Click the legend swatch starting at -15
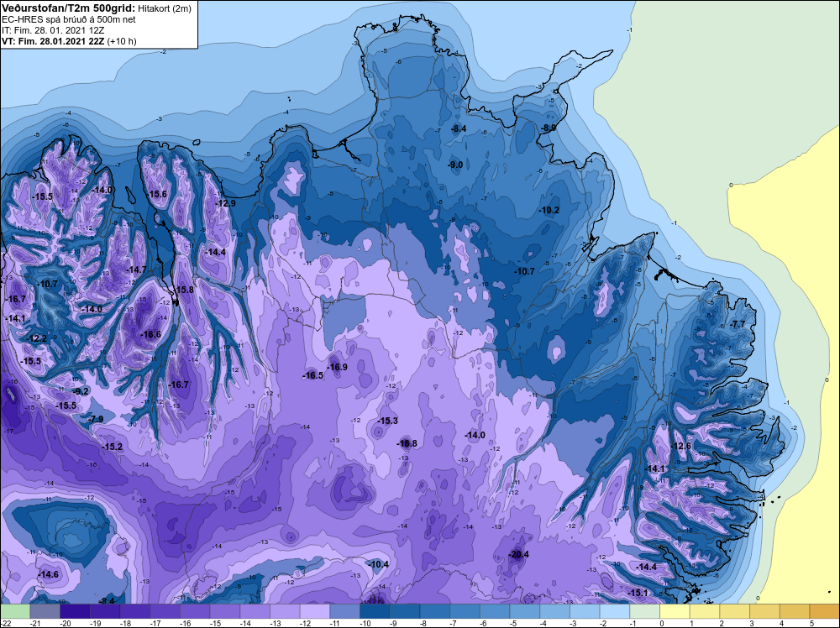The width and height of the screenshot is (840, 628). [x=225, y=611]
